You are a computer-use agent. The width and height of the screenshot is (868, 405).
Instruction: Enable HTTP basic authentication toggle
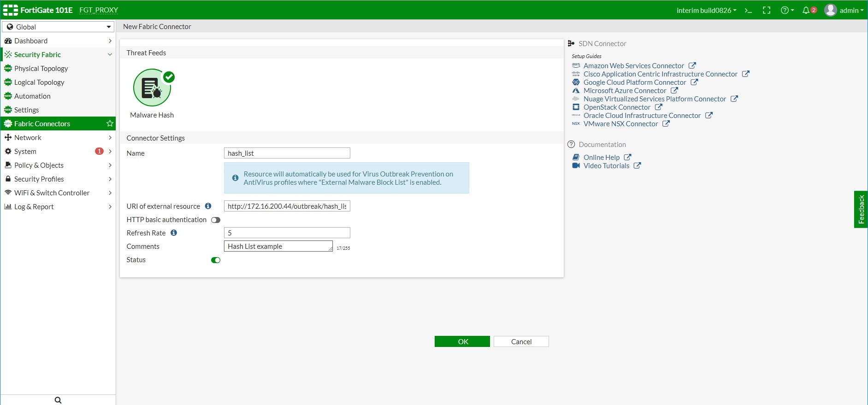coord(215,220)
